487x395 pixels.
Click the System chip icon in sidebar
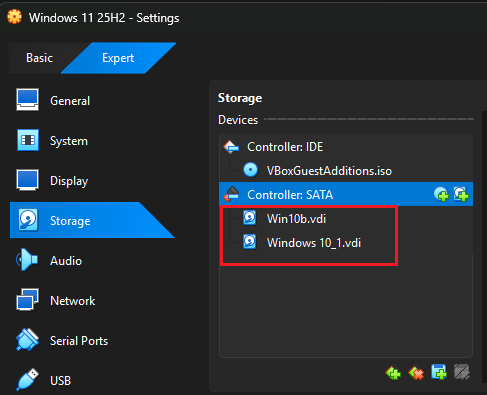28,140
